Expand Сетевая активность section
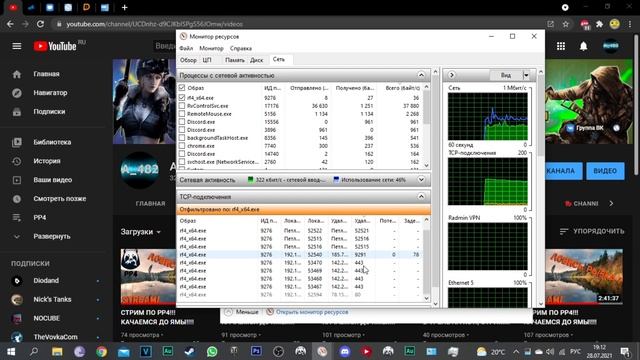 point(421,180)
